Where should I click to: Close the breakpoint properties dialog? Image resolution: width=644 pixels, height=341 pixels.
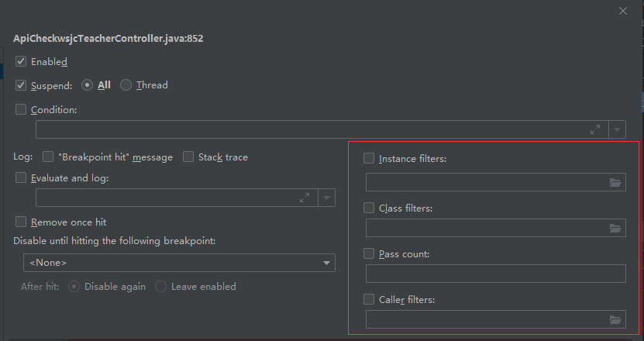pos(623,11)
